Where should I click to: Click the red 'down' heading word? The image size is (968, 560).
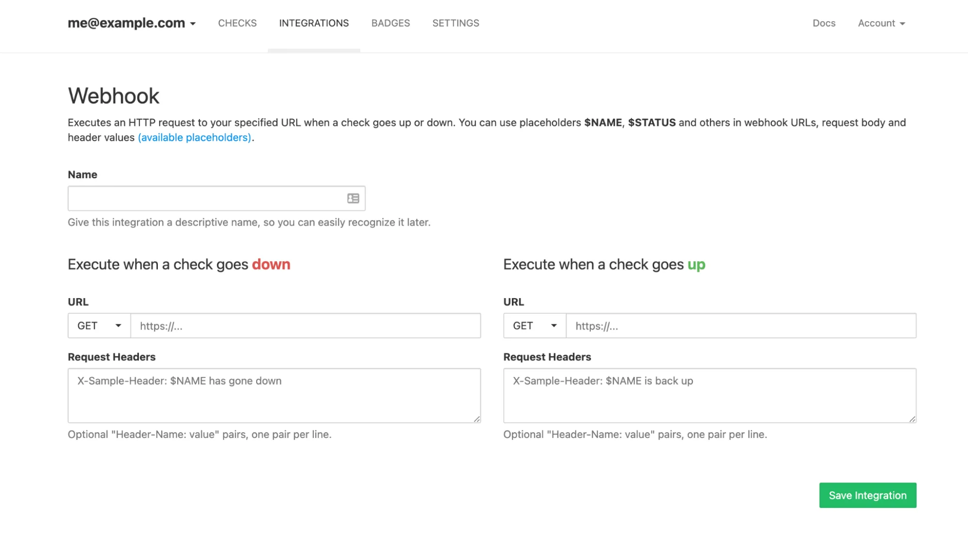tap(271, 264)
